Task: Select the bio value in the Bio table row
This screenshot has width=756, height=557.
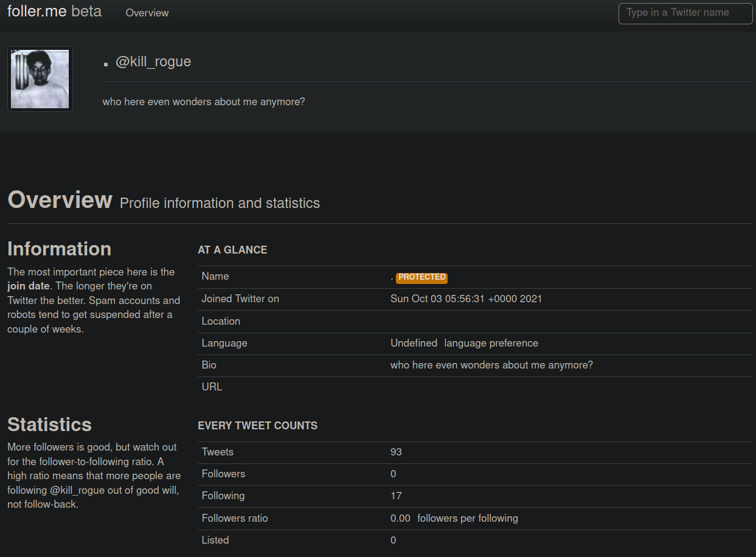Action: pos(491,365)
